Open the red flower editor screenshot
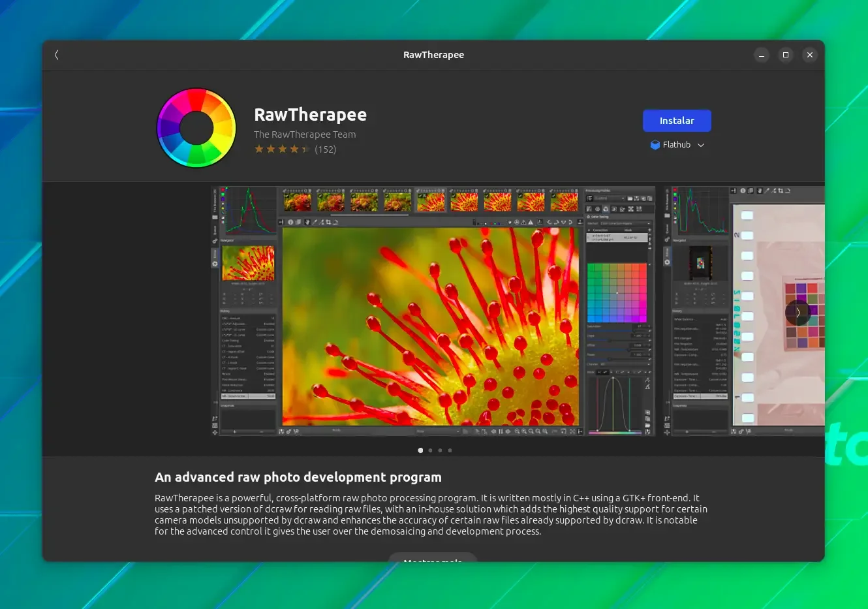 pyautogui.click(x=433, y=311)
